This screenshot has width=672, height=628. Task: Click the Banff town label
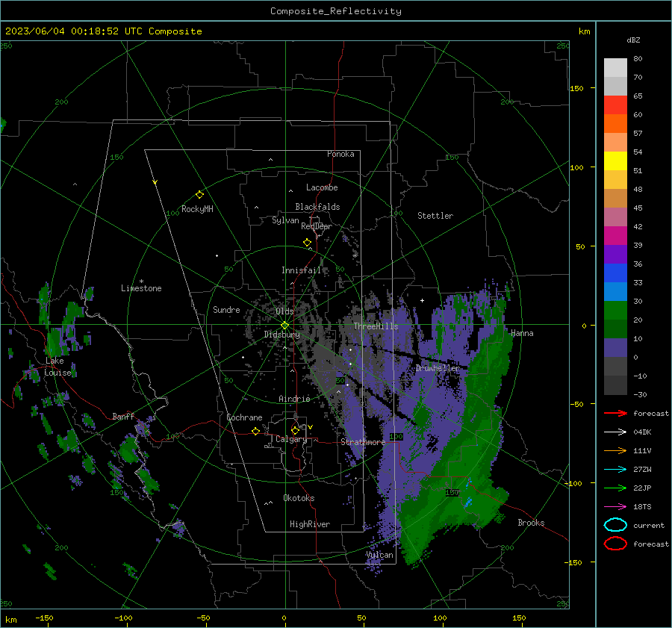pyautogui.click(x=123, y=416)
